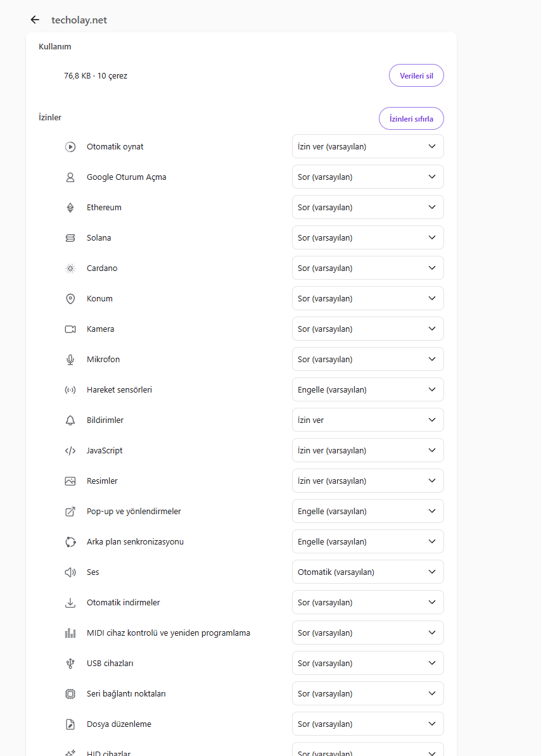Click the Otomatik indirmeler download icon

coord(70,602)
